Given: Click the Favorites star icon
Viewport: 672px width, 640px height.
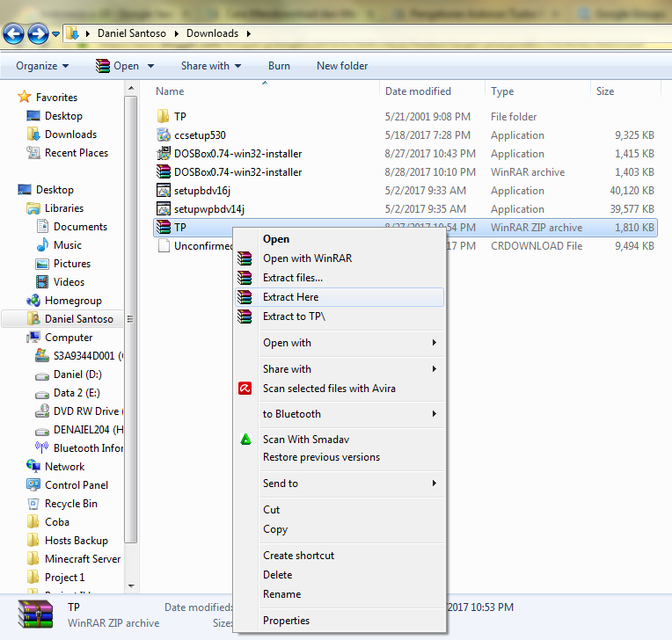Looking at the screenshot, I should [25, 97].
